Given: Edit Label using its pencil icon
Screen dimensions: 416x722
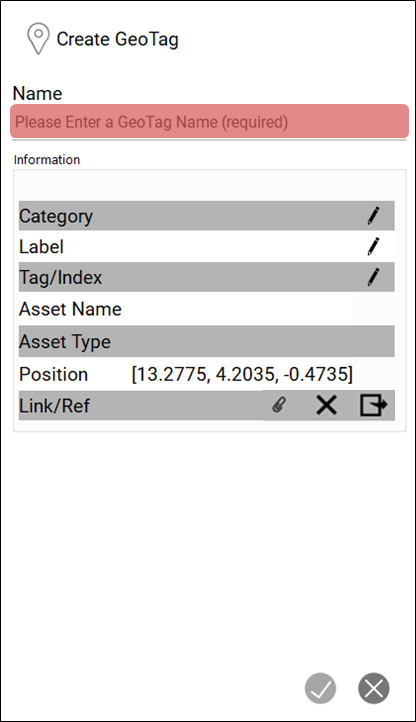Looking at the screenshot, I should (374, 246).
